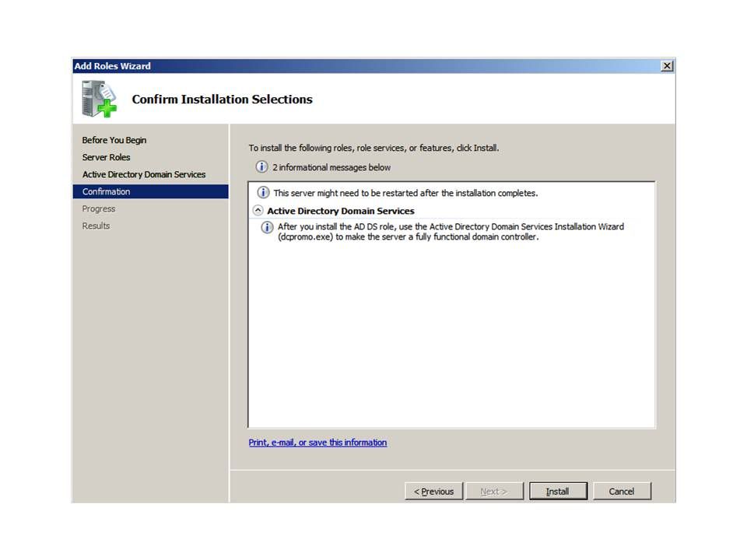Click the bold Active Directory Domain Services heading
The image size is (747, 560).
click(341, 211)
